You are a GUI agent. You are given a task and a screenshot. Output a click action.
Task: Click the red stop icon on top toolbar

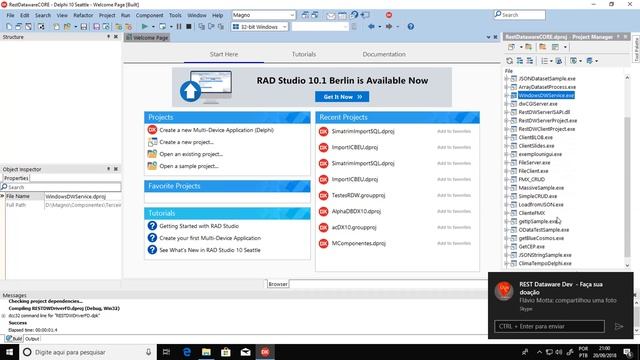(x=389, y=15)
